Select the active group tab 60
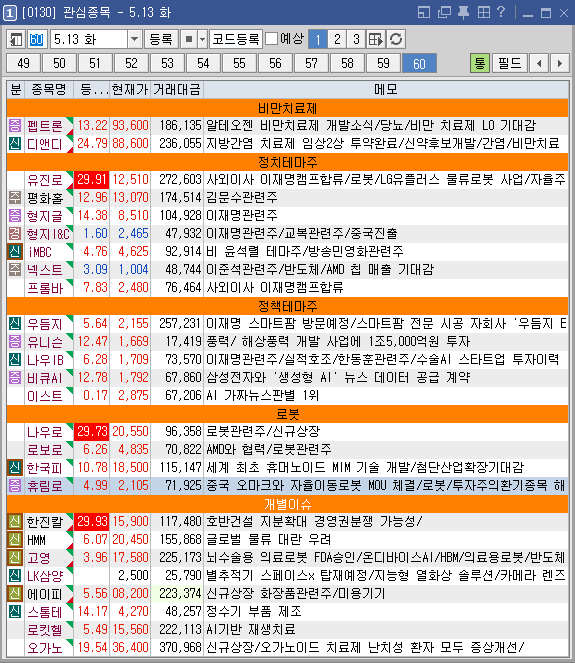 [419, 63]
